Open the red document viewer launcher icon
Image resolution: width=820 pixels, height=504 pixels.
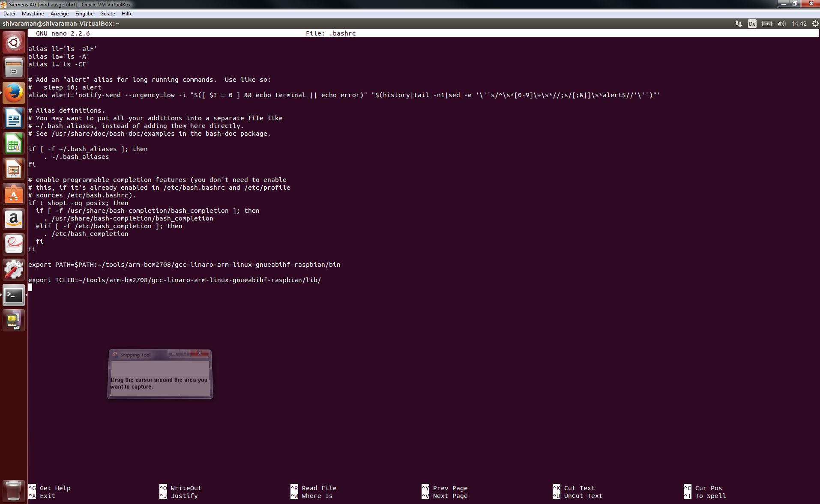pyautogui.click(x=14, y=245)
